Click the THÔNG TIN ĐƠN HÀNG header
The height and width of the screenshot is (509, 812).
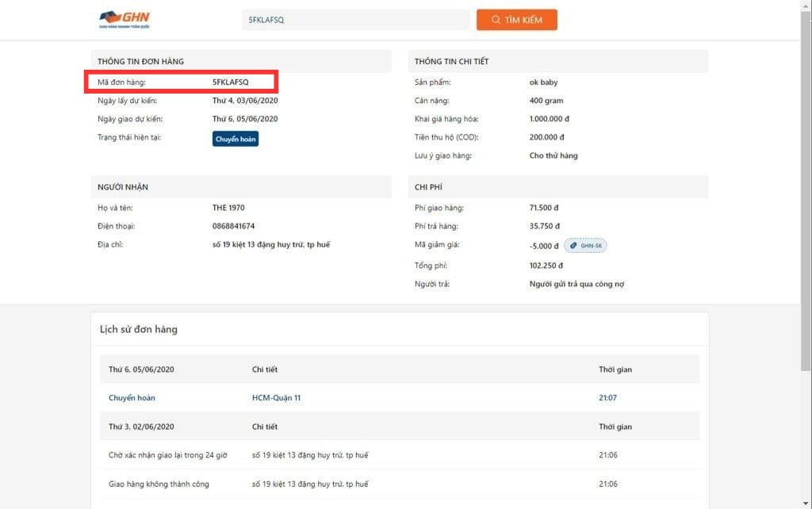pyautogui.click(x=141, y=61)
